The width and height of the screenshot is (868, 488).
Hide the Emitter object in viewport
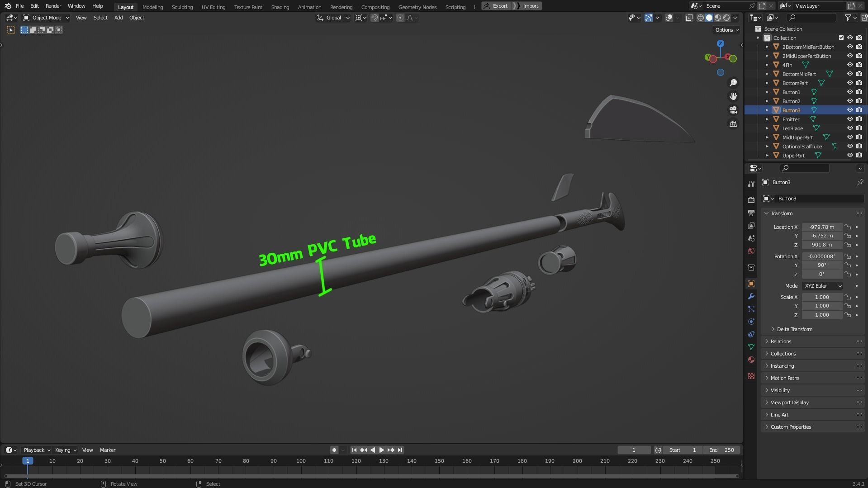pyautogui.click(x=850, y=119)
